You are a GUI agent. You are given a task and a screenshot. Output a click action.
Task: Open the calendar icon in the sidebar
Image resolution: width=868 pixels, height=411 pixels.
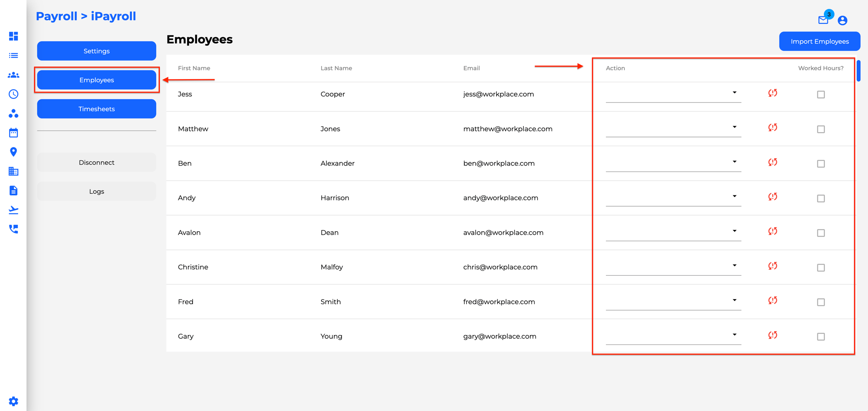coord(13,133)
